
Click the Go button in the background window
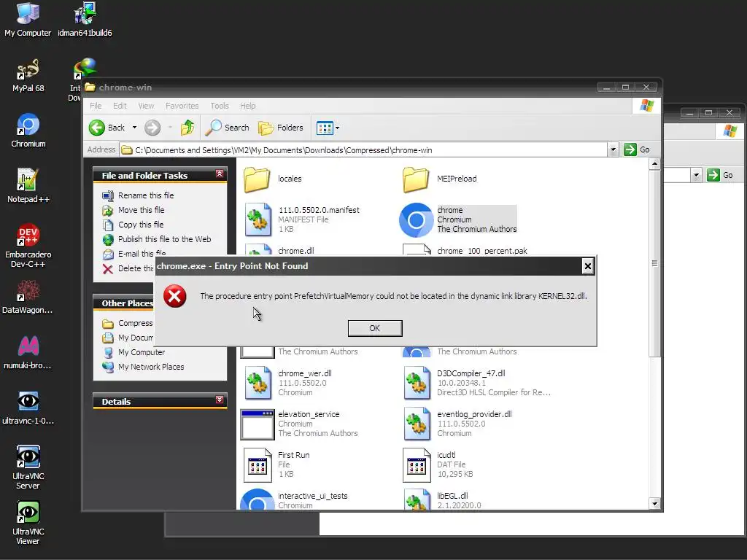tap(720, 175)
